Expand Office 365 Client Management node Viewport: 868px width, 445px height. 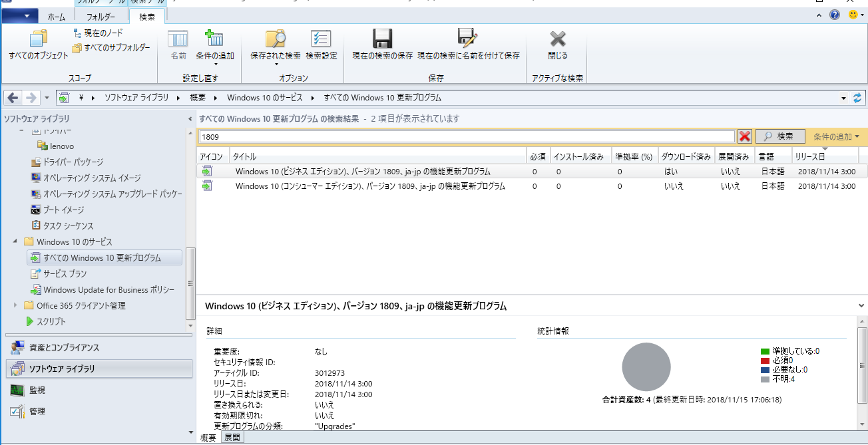pyautogui.click(x=15, y=305)
